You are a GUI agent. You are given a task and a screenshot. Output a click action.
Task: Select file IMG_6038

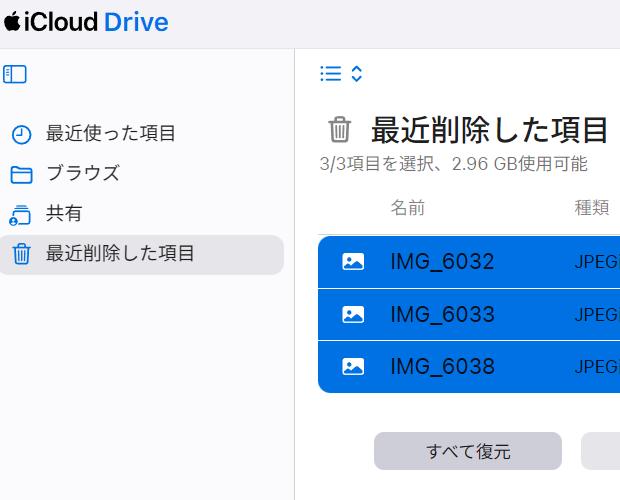point(442,367)
